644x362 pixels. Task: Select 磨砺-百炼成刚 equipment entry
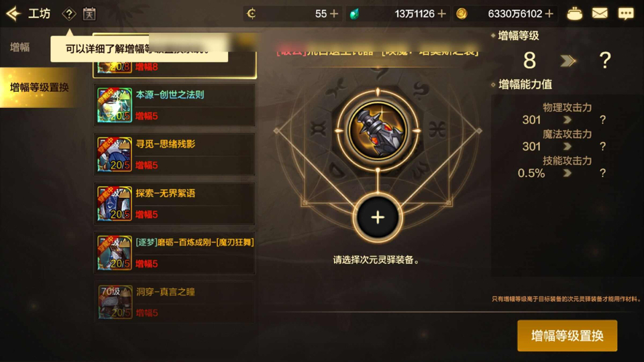[x=175, y=253]
